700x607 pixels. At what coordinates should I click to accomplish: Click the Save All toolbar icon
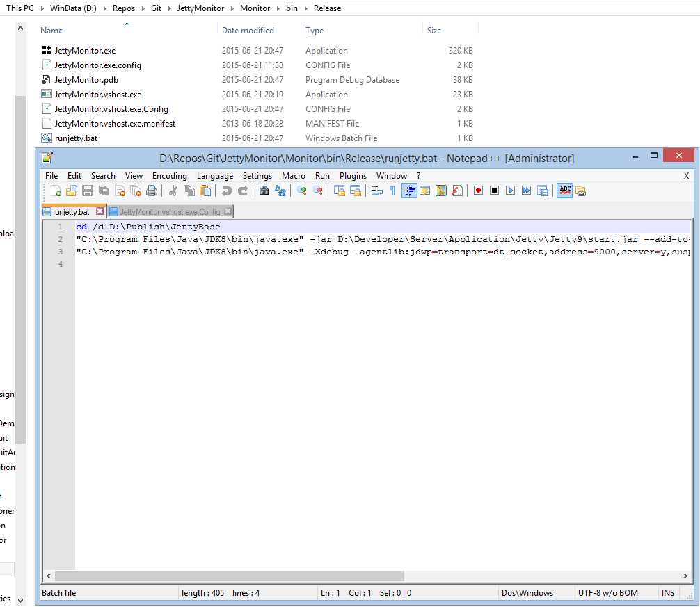[104, 191]
